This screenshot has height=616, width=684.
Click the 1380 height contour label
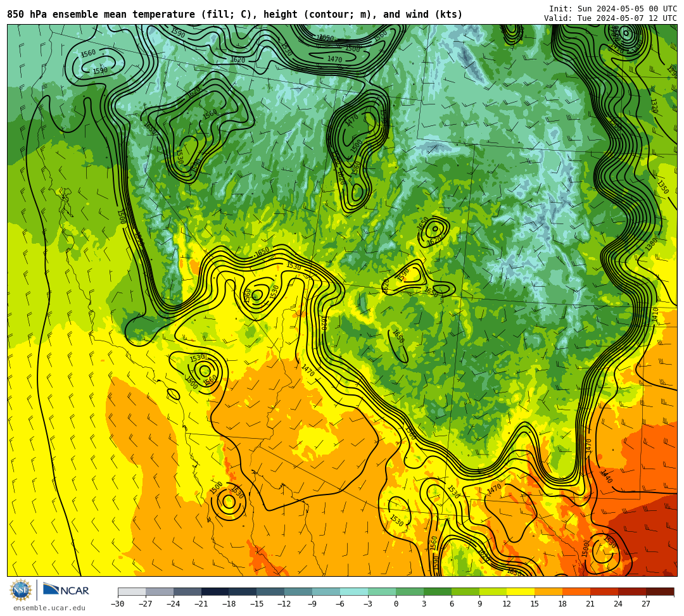pos(651,244)
